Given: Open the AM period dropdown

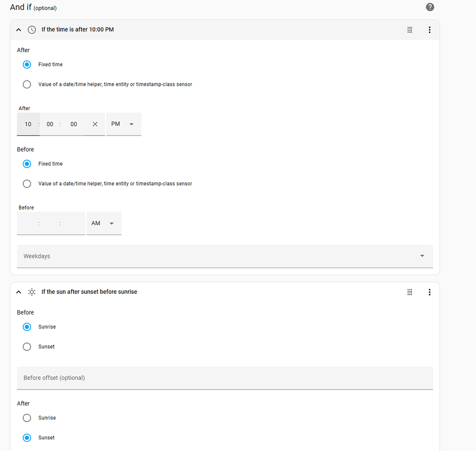Looking at the screenshot, I should tap(104, 223).
